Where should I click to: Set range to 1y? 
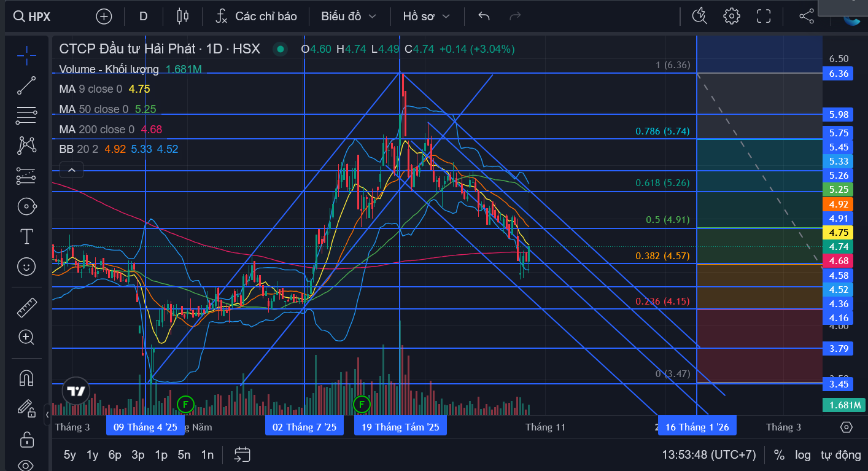click(x=92, y=455)
